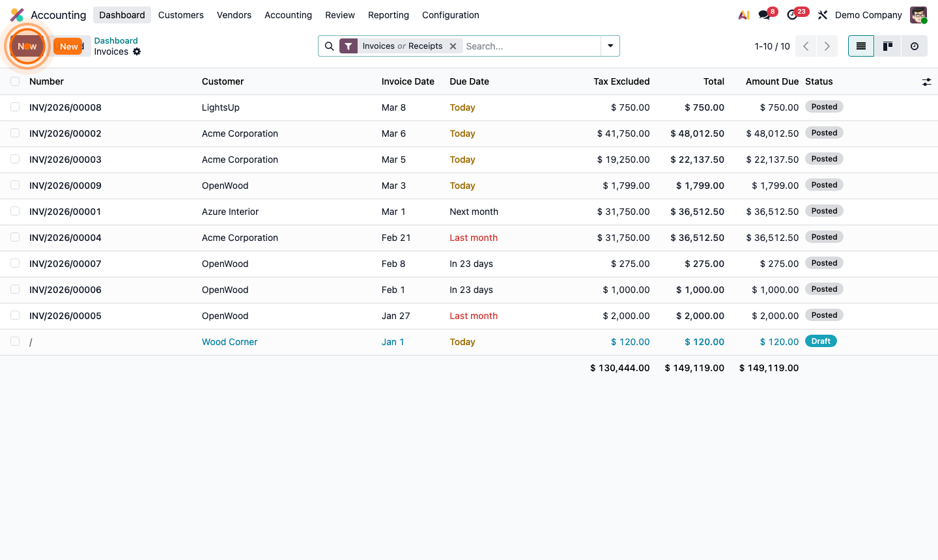Switch to the Customers menu
Screen dimensions: 938x560
click(180, 14)
